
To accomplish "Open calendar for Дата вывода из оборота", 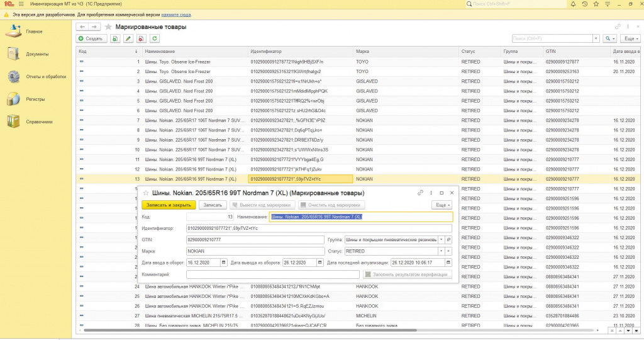I will pos(320,263).
